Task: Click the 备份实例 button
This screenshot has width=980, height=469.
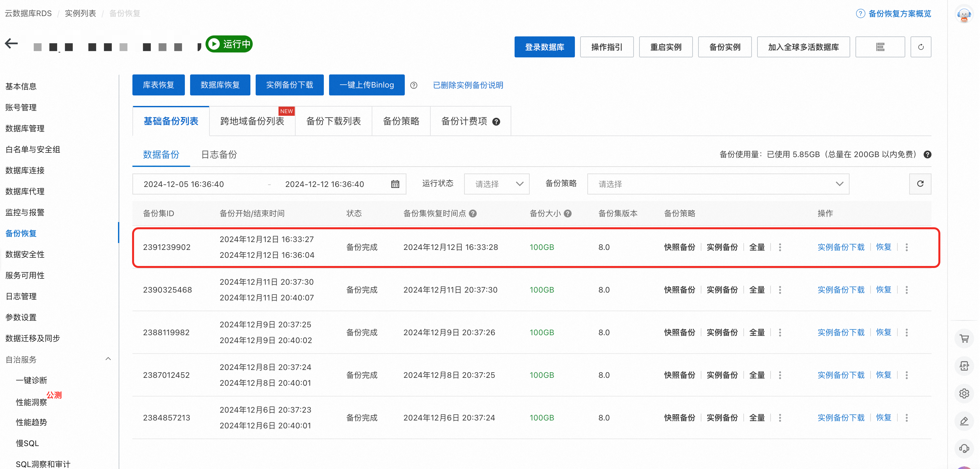Action: (725, 47)
